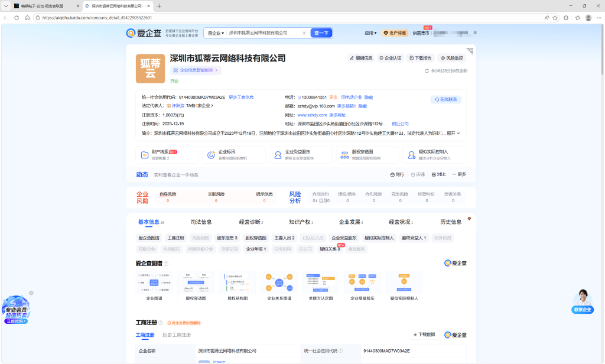605x364 pixels.
Task: Click the 专业会员超值热卖 promo badge
Action: (x=16, y=310)
